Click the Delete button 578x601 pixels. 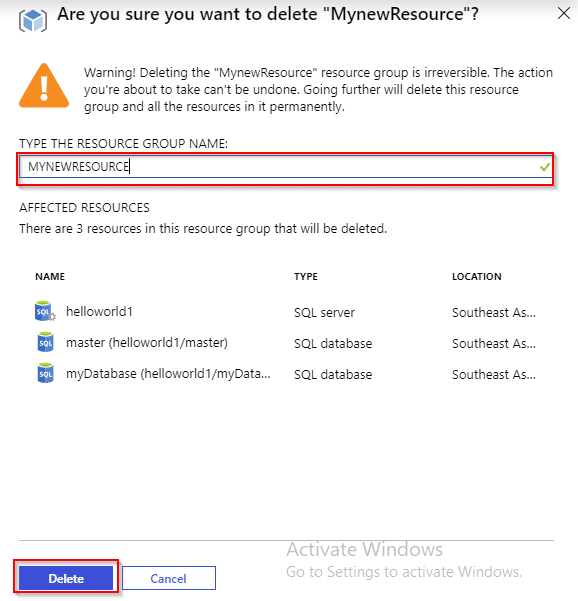(66, 578)
